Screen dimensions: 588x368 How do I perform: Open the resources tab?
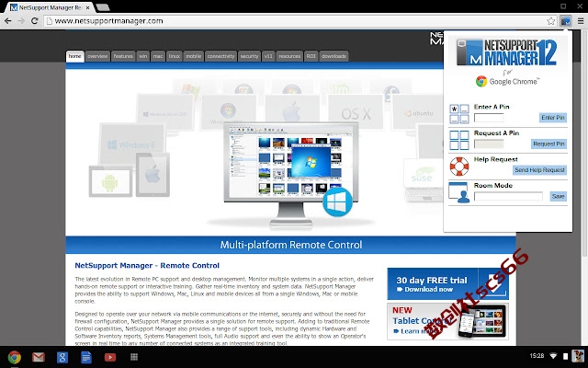[x=289, y=56]
